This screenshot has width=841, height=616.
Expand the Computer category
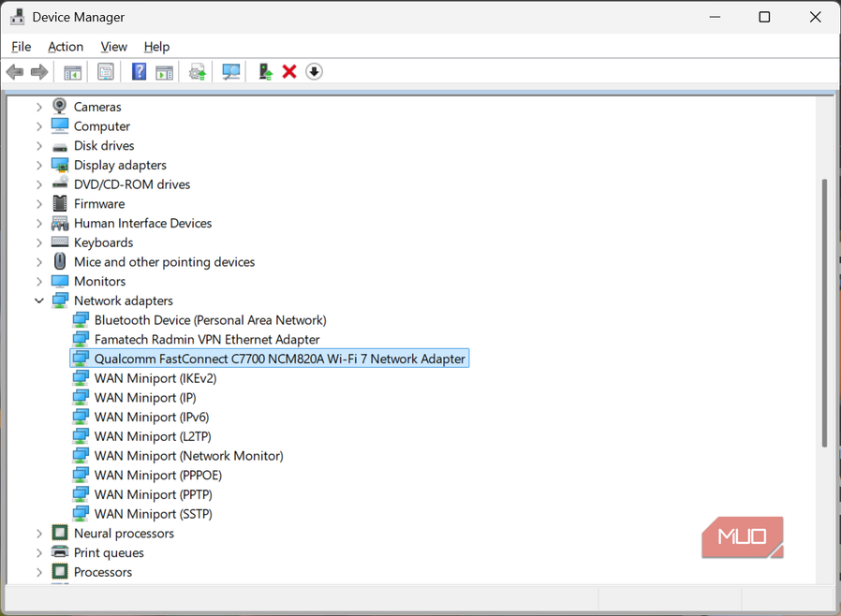click(x=38, y=126)
